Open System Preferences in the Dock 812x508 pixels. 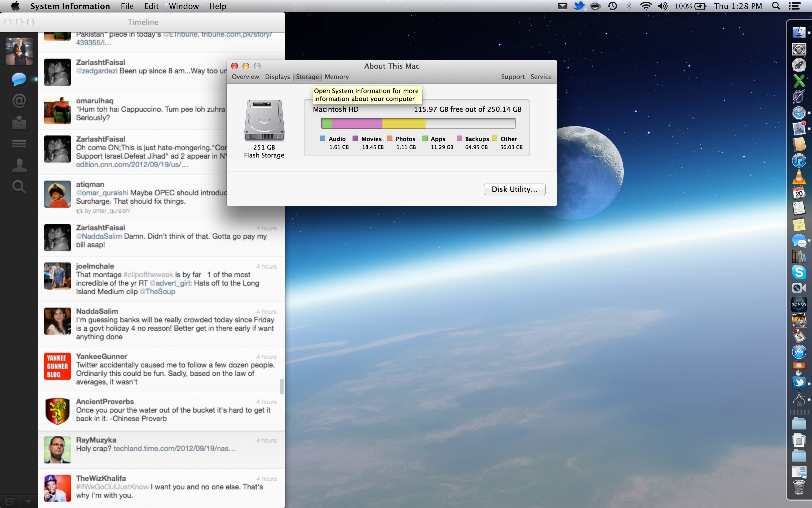pos(798,49)
